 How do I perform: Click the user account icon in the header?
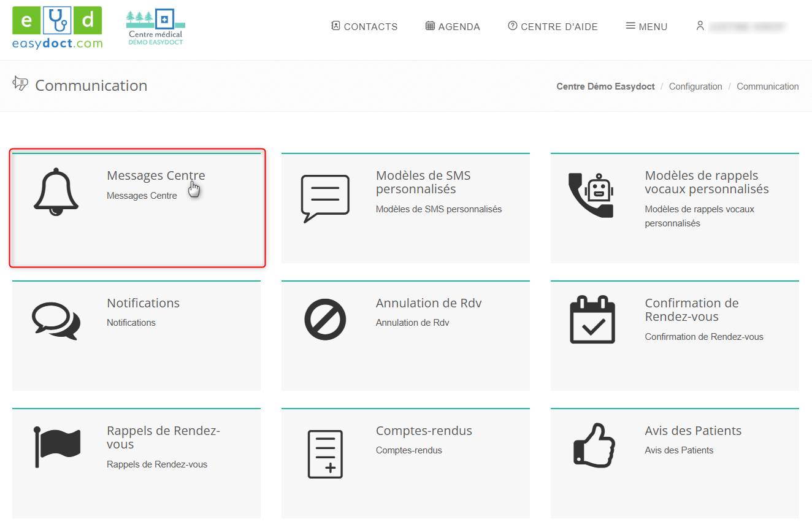click(700, 26)
